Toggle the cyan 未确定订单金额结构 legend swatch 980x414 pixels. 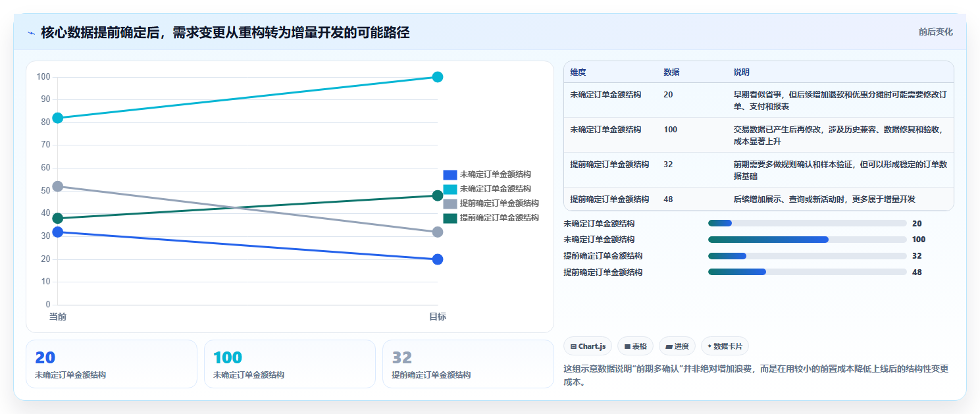pos(450,189)
